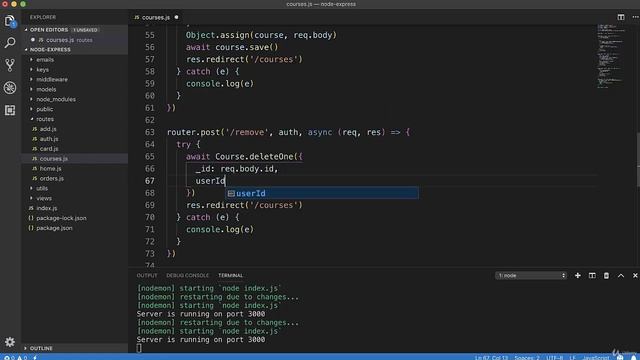Viewport: 640px width, 360px height.
Task: Click the feedback smiley in status bar
Action: 620,357
